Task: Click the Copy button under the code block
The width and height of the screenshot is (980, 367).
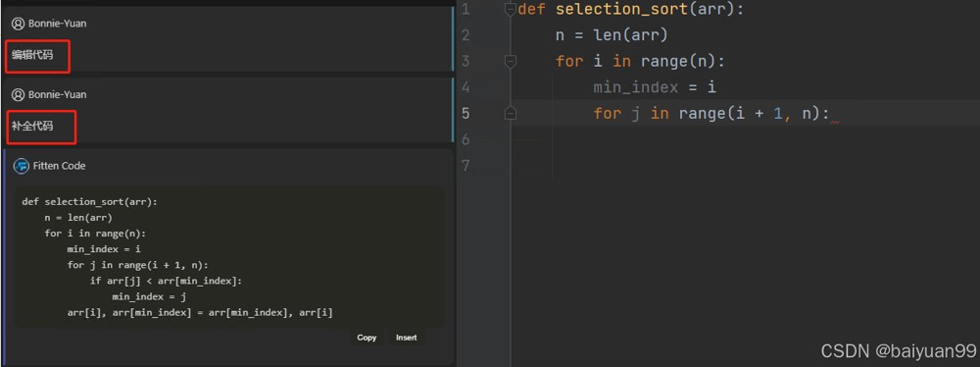Action: pyautogui.click(x=367, y=338)
